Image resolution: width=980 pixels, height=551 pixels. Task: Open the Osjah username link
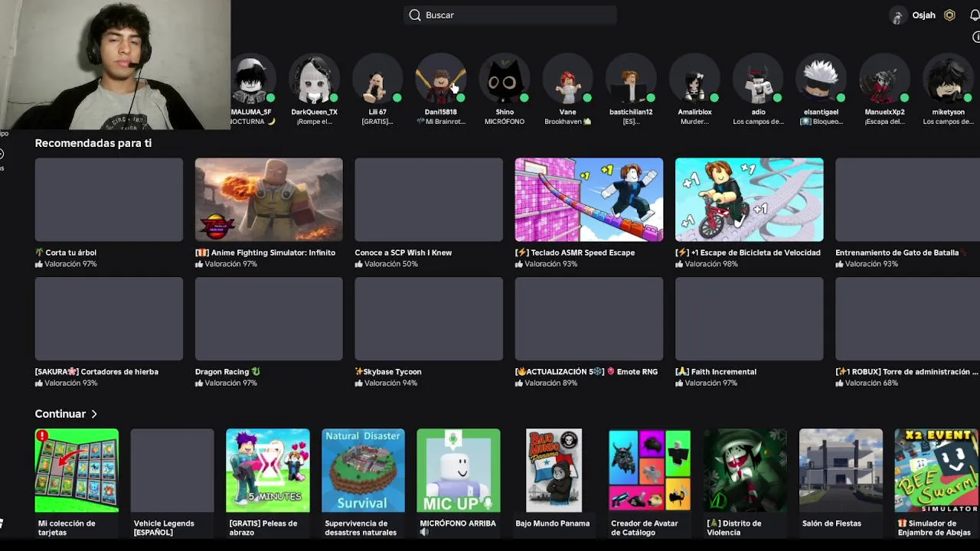point(923,15)
